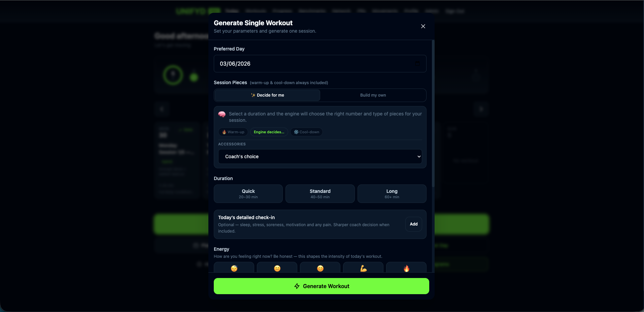Screen dimensions: 644x312
Task: Select the neutral face energy level
Action: point(277,268)
